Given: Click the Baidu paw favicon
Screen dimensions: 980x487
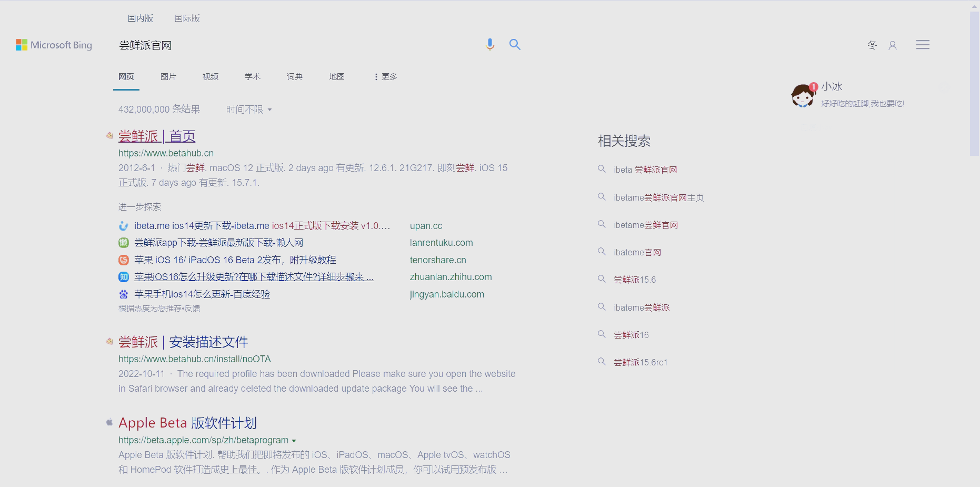Looking at the screenshot, I should click(x=124, y=294).
